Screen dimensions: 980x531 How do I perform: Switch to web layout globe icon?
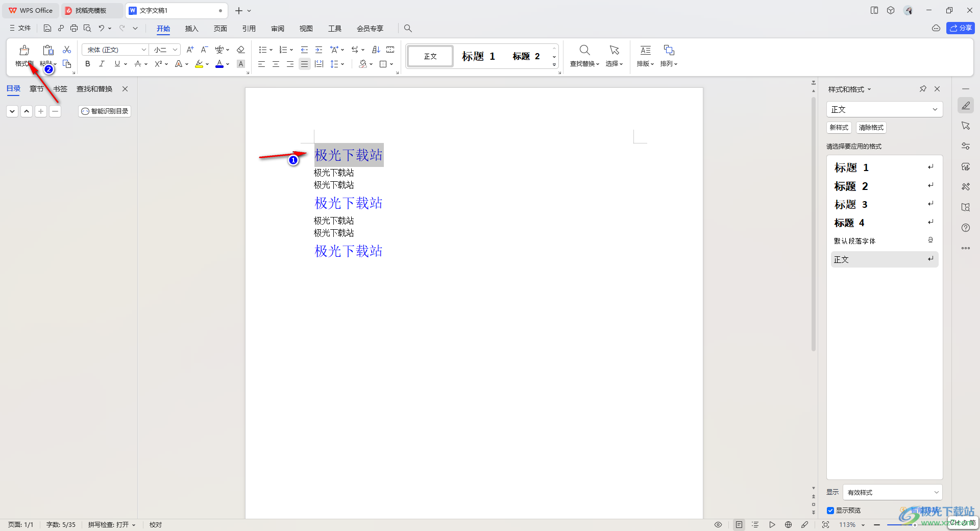click(788, 524)
